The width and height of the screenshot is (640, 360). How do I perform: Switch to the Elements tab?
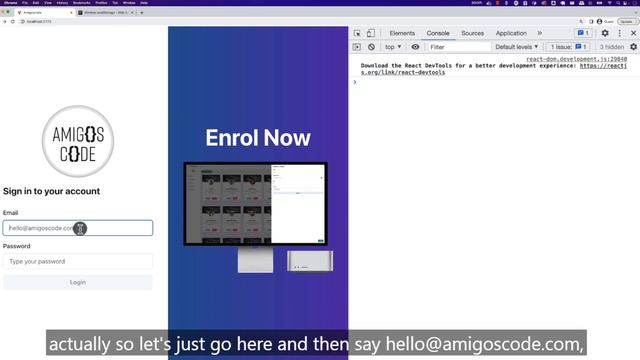(x=402, y=33)
